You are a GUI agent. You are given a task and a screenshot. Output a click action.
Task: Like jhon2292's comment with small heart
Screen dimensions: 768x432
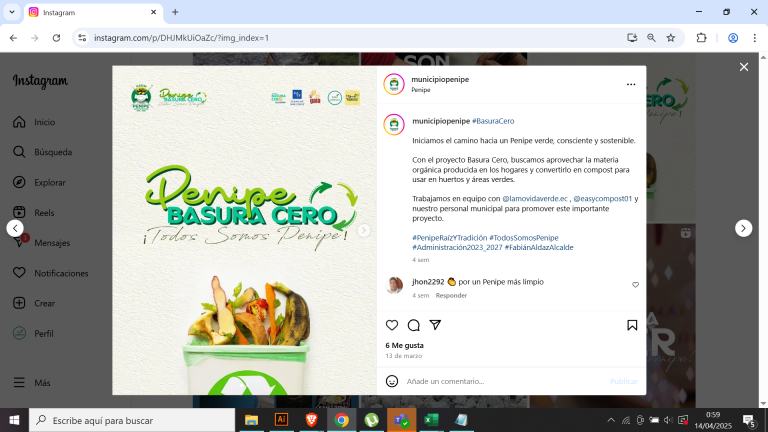[x=635, y=285]
